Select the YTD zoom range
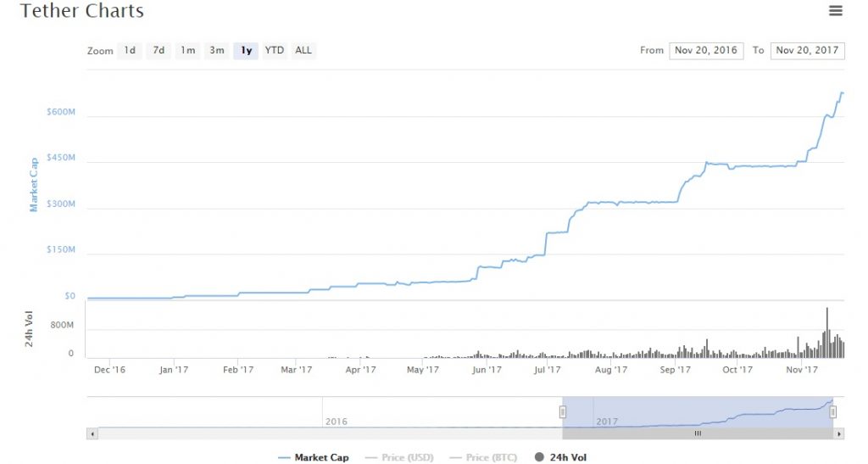 pyautogui.click(x=274, y=50)
